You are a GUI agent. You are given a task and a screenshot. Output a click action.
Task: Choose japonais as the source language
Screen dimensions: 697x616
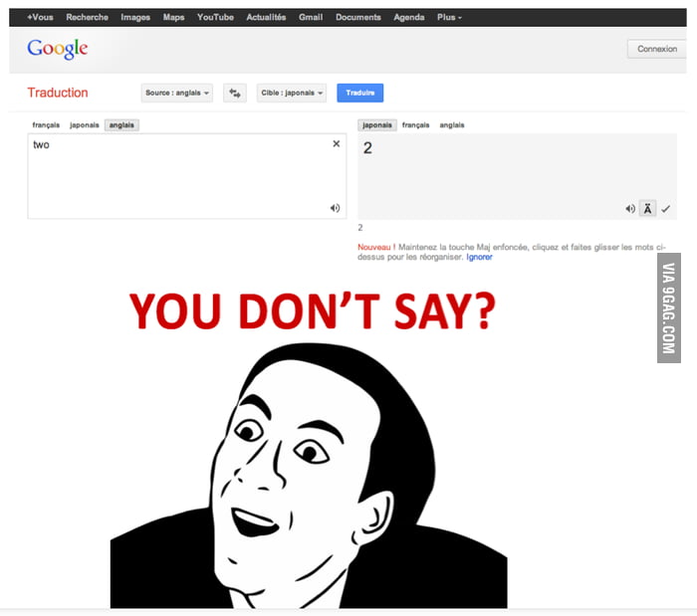[84, 125]
